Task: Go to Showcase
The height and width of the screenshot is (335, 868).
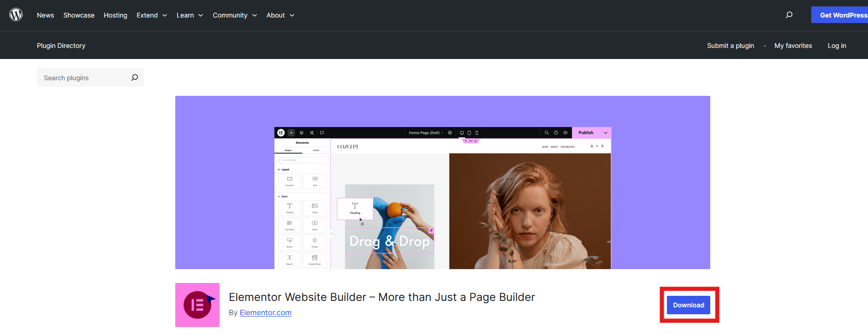Action: coord(79,15)
